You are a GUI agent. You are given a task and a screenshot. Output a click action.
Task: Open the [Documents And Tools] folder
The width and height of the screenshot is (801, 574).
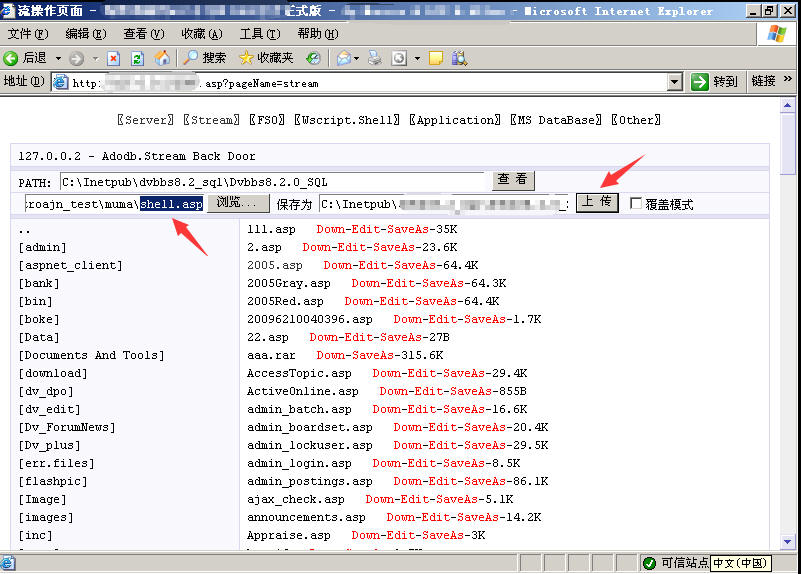point(91,355)
